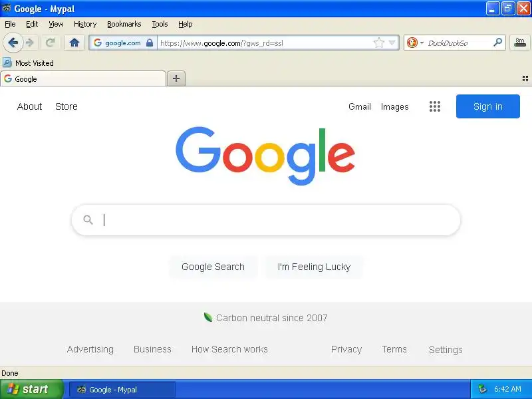
Task: Show all tabs via the grid icon
Action: click(525, 78)
